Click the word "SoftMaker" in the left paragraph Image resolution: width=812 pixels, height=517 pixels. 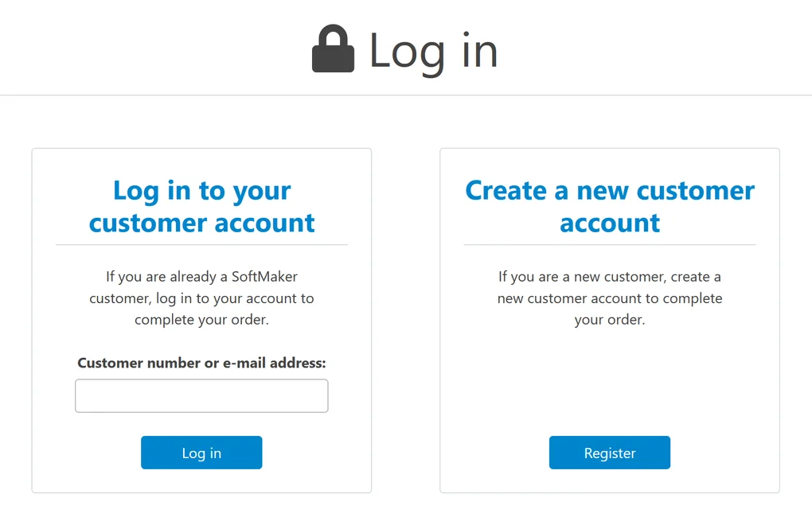pos(264,277)
